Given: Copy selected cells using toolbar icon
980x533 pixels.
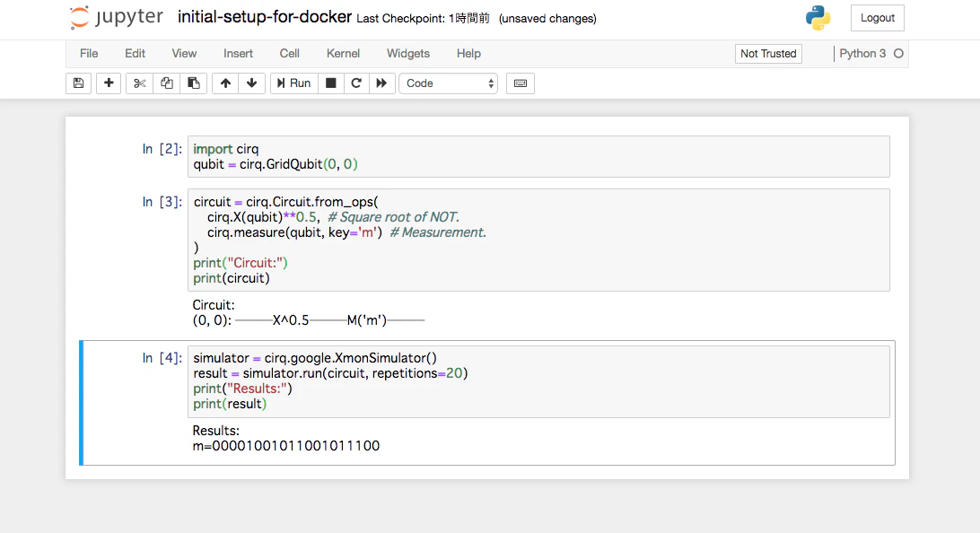Looking at the screenshot, I should [x=167, y=83].
